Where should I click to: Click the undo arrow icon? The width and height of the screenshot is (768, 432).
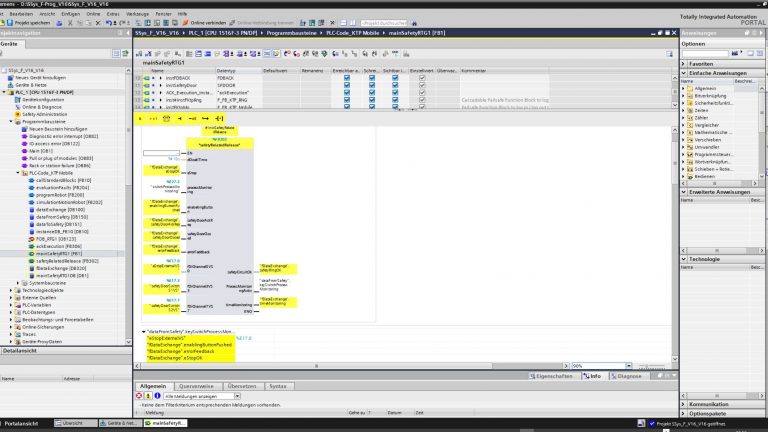click(x=109, y=23)
